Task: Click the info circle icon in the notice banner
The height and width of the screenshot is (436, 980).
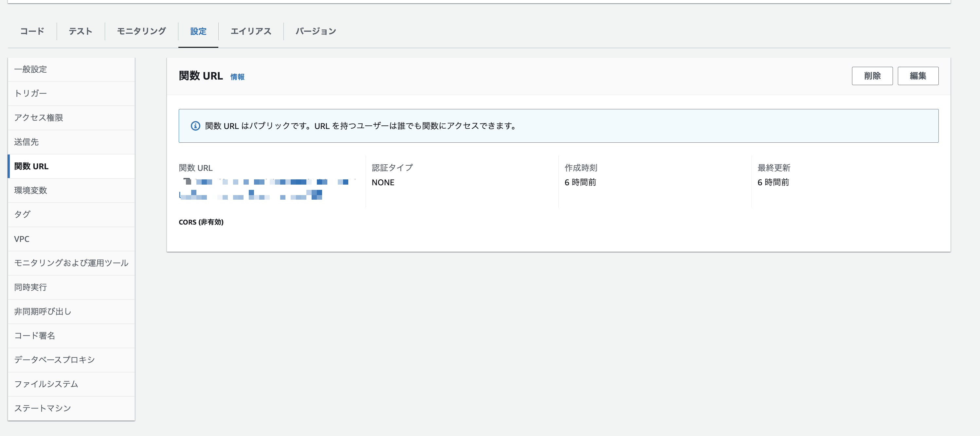Action: pyautogui.click(x=195, y=126)
